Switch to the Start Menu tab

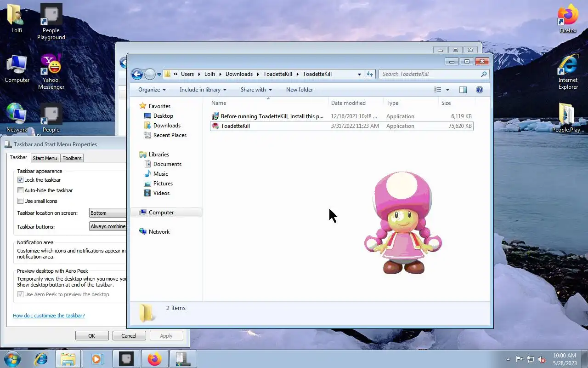coord(45,158)
